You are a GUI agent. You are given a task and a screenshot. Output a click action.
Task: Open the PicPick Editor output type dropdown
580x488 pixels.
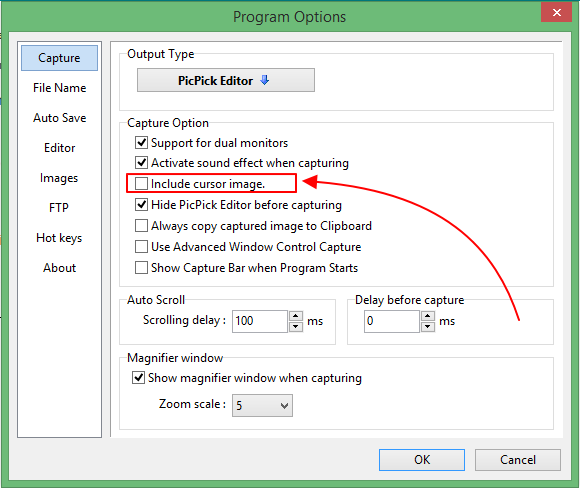coord(226,80)
